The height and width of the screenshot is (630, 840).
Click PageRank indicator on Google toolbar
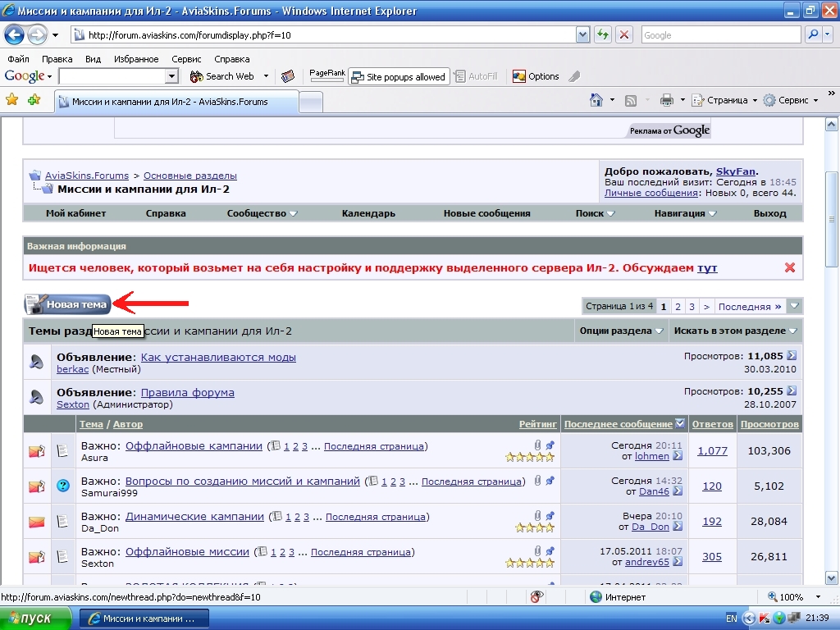click(326, 75)
